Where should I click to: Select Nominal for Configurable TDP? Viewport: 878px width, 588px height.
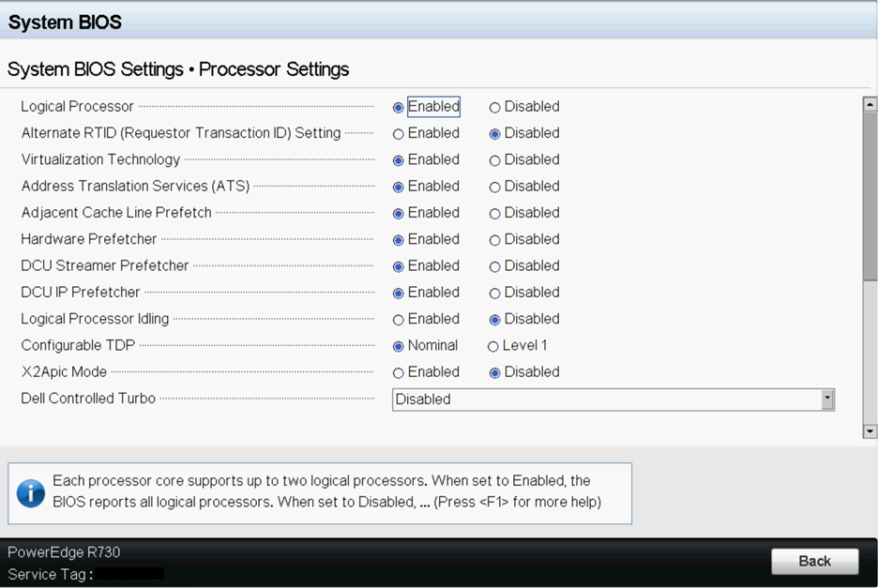[399, 346]
